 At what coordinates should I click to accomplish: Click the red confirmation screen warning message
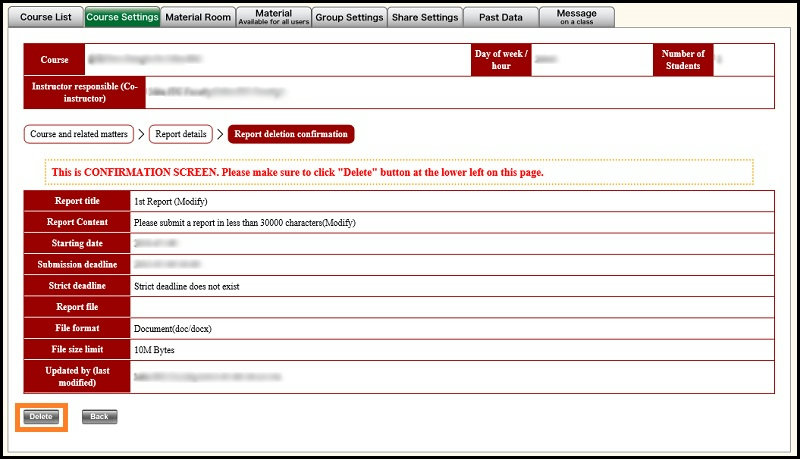297,173
